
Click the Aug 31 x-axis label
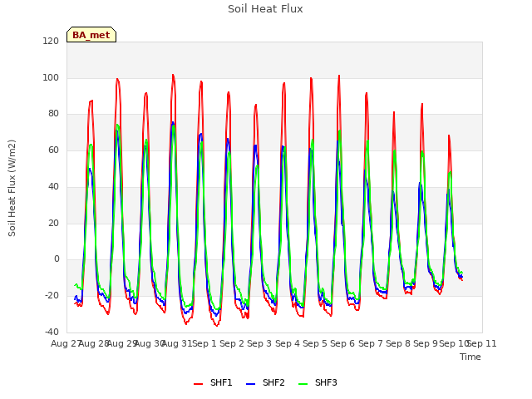pyautogui.click(x=177, y=343)
